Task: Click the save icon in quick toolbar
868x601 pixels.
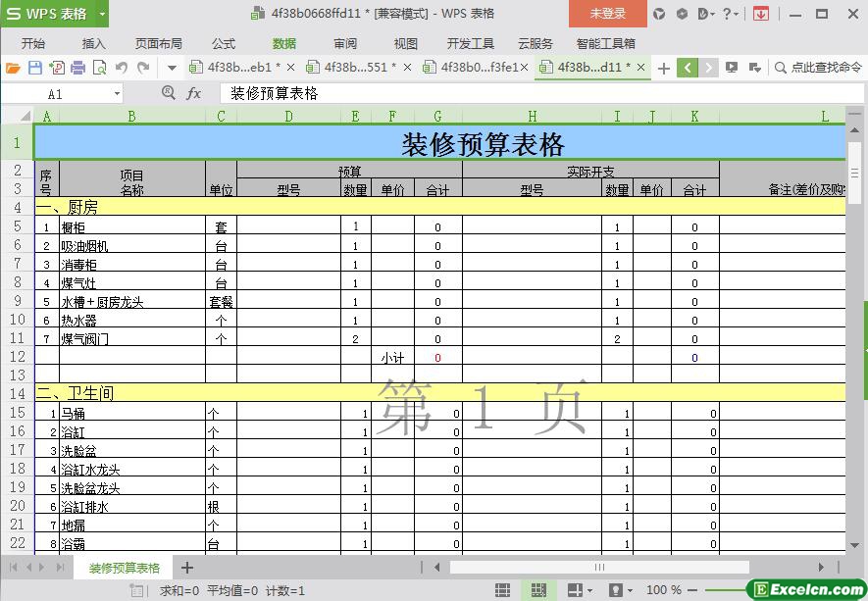Action: (x=34, y=68)
